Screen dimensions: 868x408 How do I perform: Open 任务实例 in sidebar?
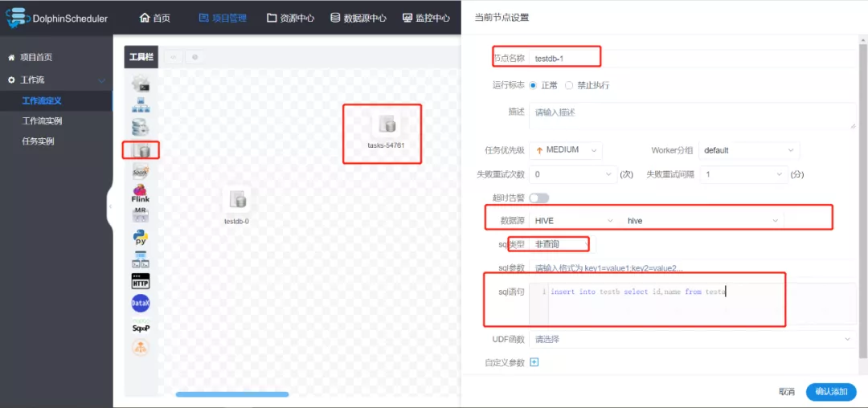pos(38,141)
